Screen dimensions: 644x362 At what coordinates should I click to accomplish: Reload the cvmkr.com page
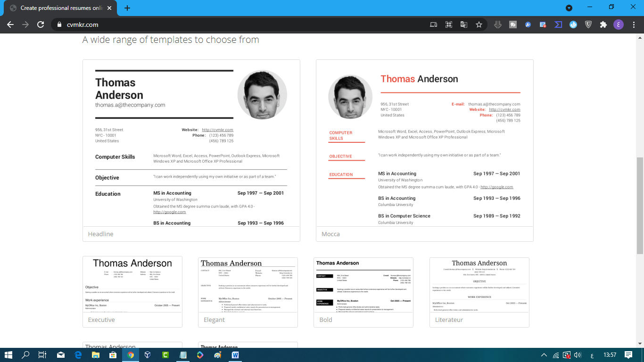click(41, 25)
